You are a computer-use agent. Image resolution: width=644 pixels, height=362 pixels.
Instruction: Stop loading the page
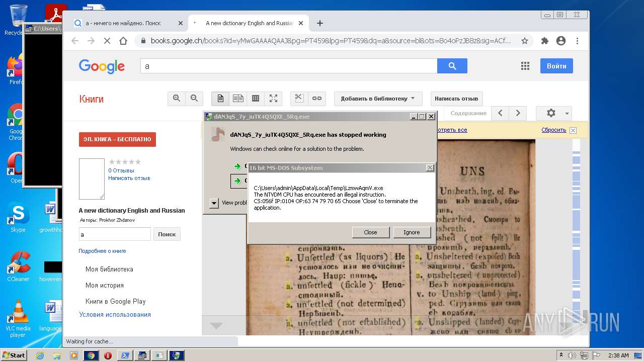(107, 41)
